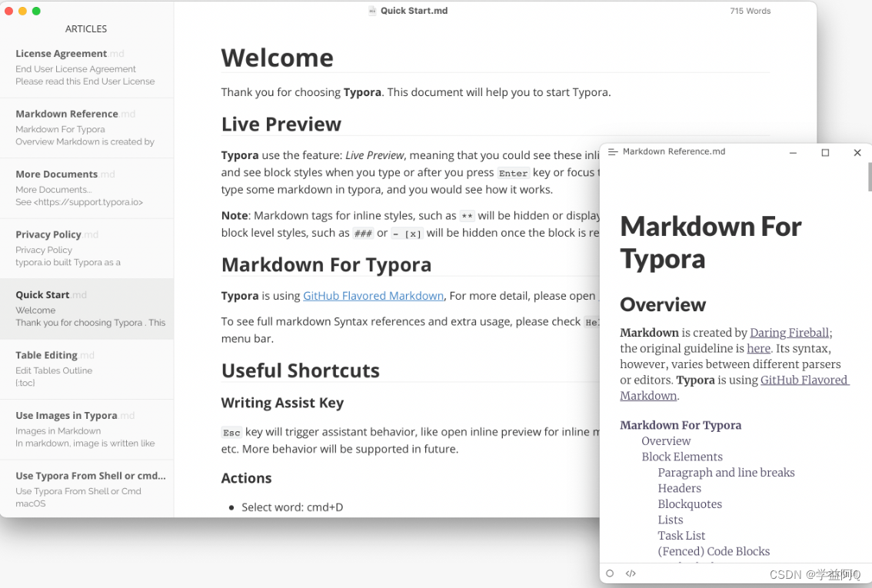Jump to Task List TOC entry

pos(681,536)
